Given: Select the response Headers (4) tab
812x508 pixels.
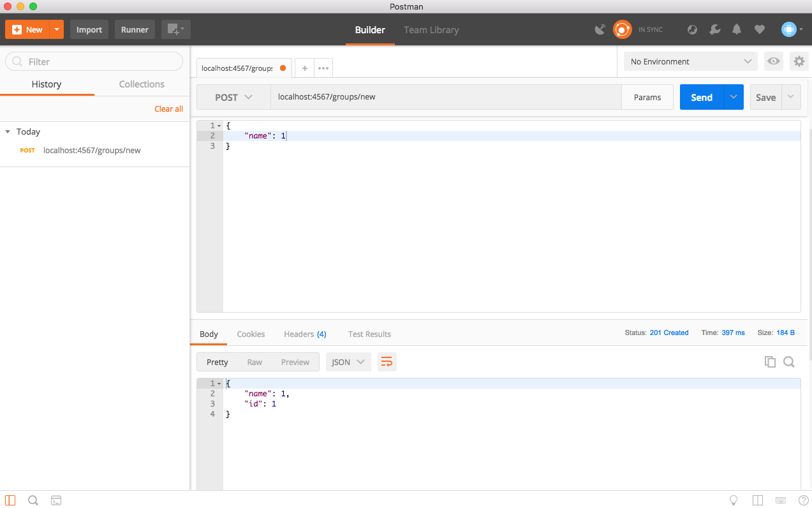Looking at the screenshot, I should (305, 334).
